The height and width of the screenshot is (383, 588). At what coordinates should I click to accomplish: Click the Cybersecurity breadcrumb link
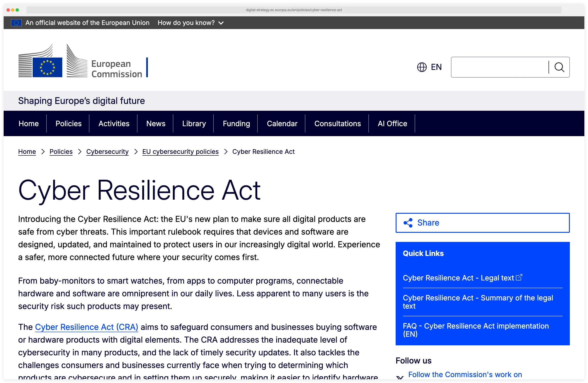pyautogui.click(x=107, y=152)
